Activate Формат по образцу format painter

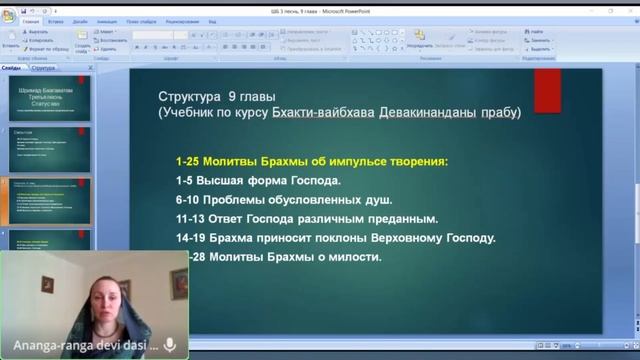(x=46, y=49)
